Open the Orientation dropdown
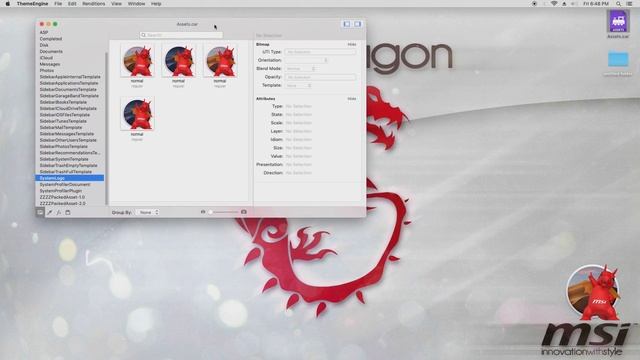The image size is (640, 360). click(306, 60)
